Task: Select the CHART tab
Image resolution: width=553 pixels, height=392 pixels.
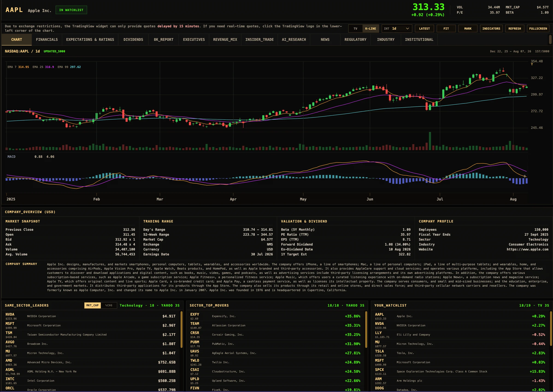Action: point(17,40)
